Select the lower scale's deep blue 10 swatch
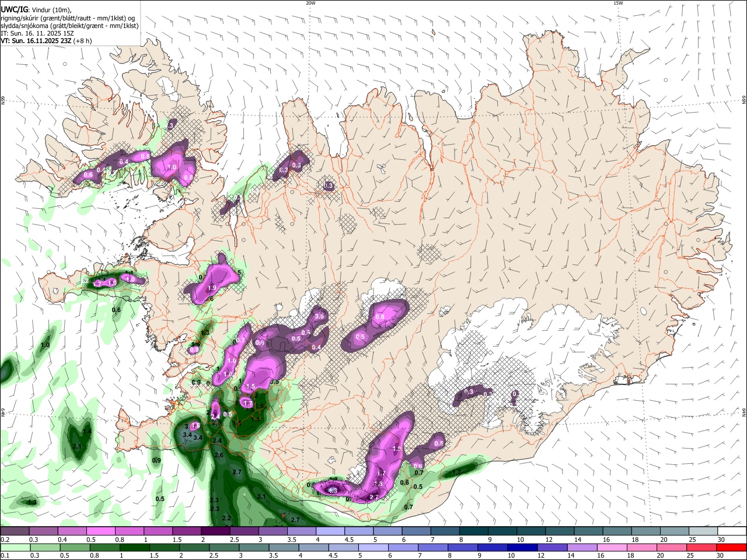The height and width of the screenshot is (560, 747). coord(522,548)
